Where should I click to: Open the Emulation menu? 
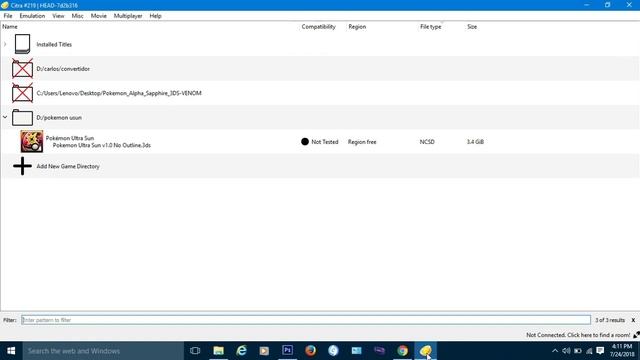tap(32, 16)
